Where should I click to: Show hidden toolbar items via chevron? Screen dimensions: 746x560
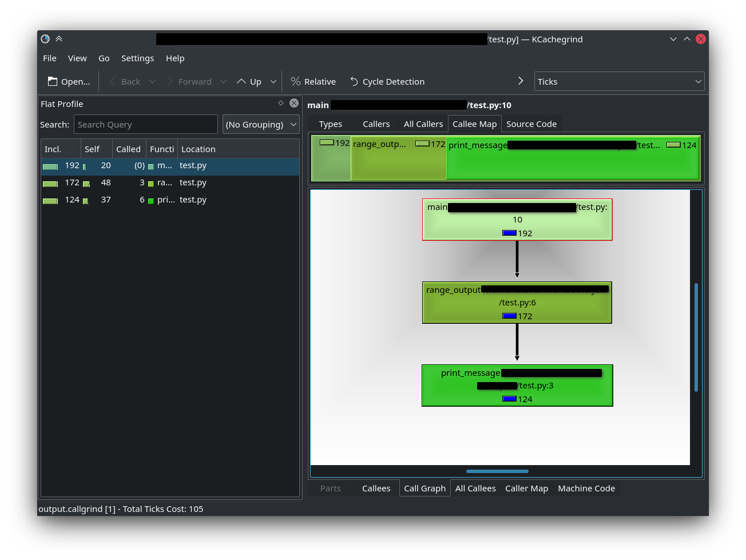coord(521,81)
